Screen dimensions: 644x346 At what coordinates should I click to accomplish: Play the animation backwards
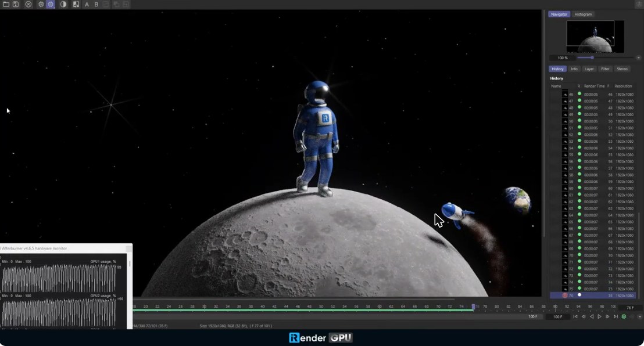coord(592,317)
